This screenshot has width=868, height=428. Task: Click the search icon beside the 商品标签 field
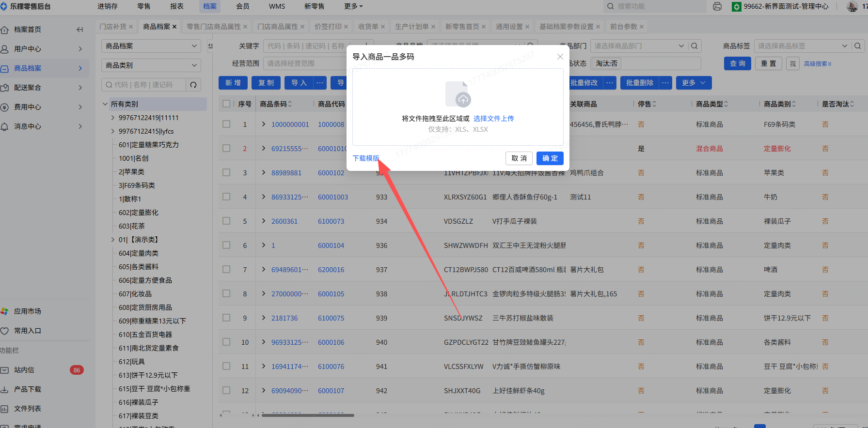point(858,46)
